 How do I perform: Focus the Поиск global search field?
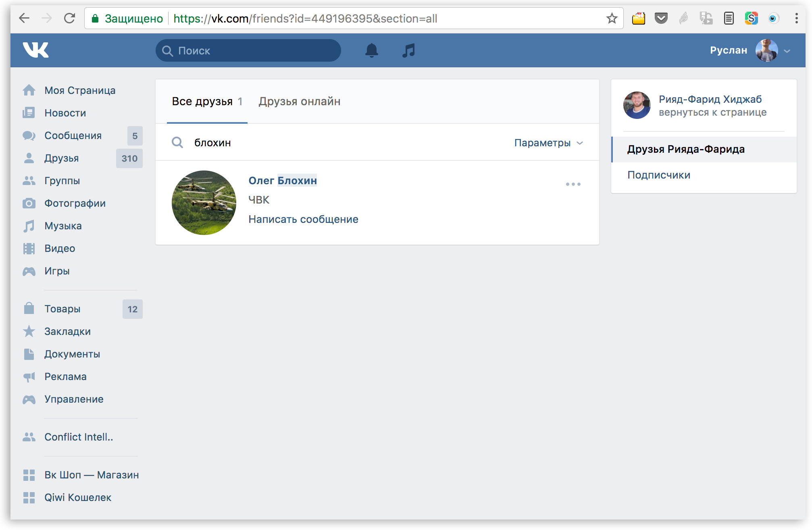point(248,50)
